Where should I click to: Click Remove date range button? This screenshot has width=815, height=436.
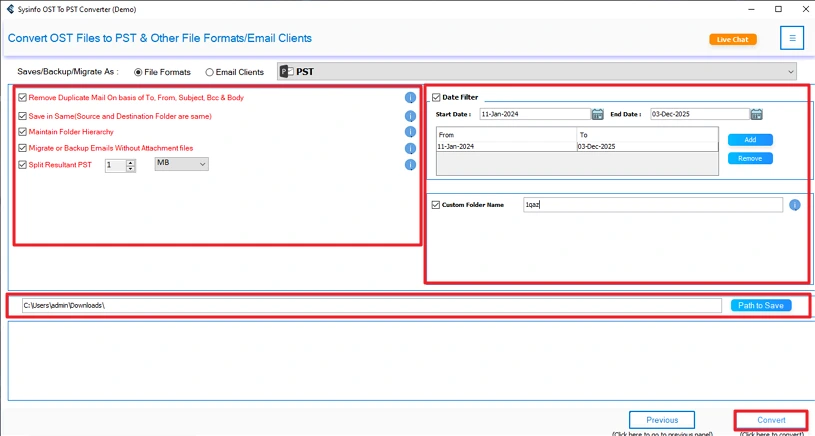point(750,158)
